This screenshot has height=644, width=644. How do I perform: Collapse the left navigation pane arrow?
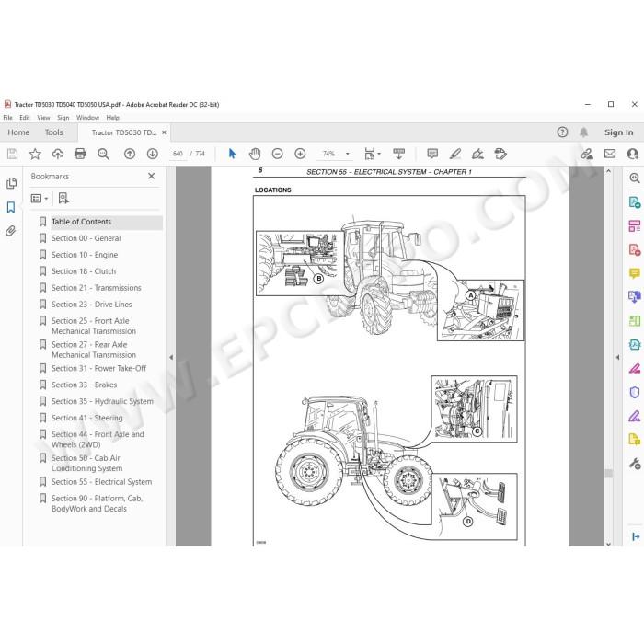coord(171,357)
